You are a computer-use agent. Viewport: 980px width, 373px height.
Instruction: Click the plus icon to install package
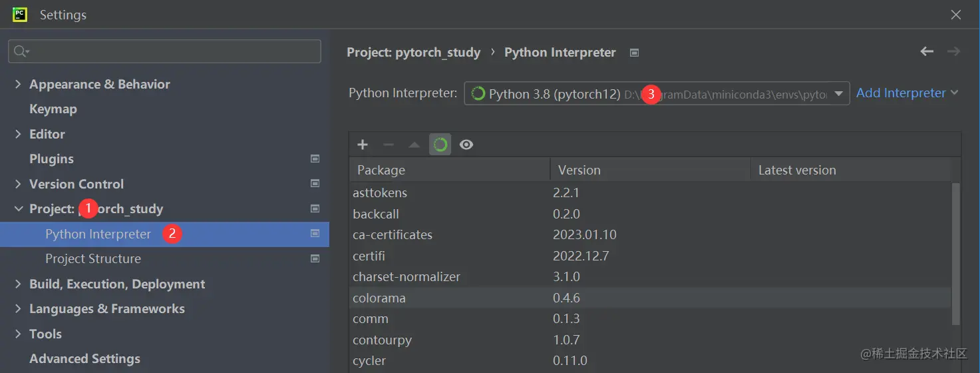[x=363, y=145]
